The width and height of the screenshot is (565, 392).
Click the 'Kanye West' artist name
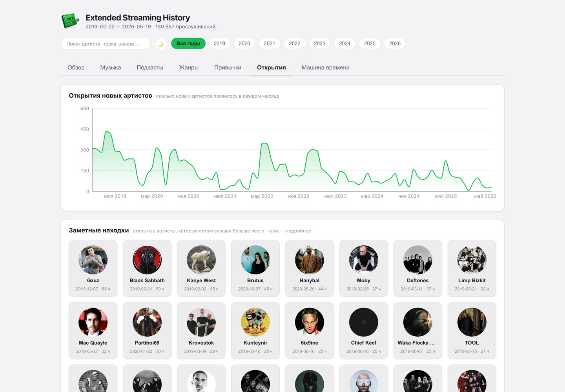[x=201, y=281]
